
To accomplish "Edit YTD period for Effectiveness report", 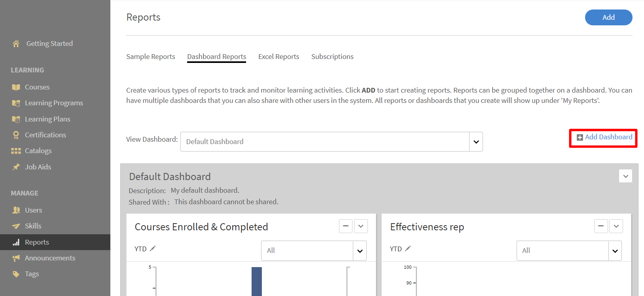I will pos(408,249).
